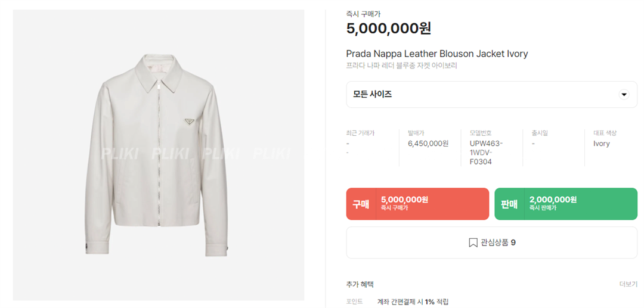Click the 즉시 구매가 label above price
The width and height of the screenshot is (644, 308).
pyautogui.click(x=363, y=14)
